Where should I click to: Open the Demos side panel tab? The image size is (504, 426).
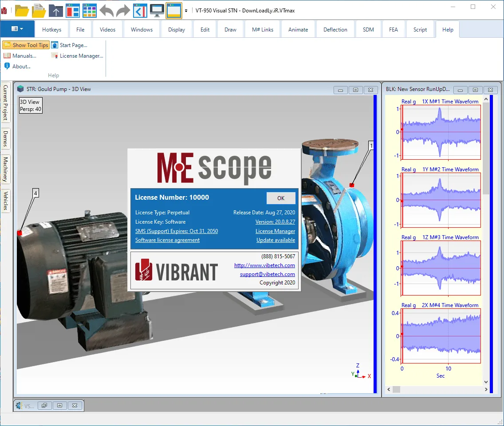point(5,138)
